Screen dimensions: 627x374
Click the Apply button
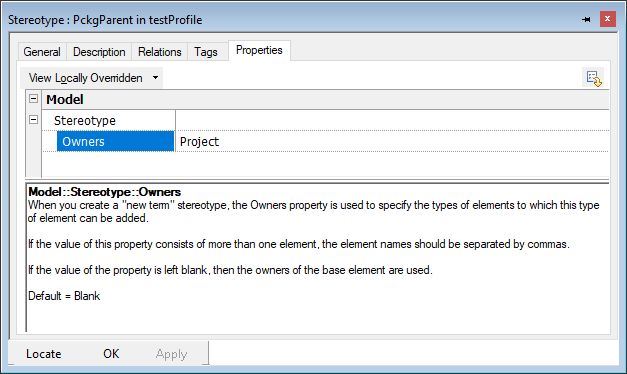(x=172, y=354)
